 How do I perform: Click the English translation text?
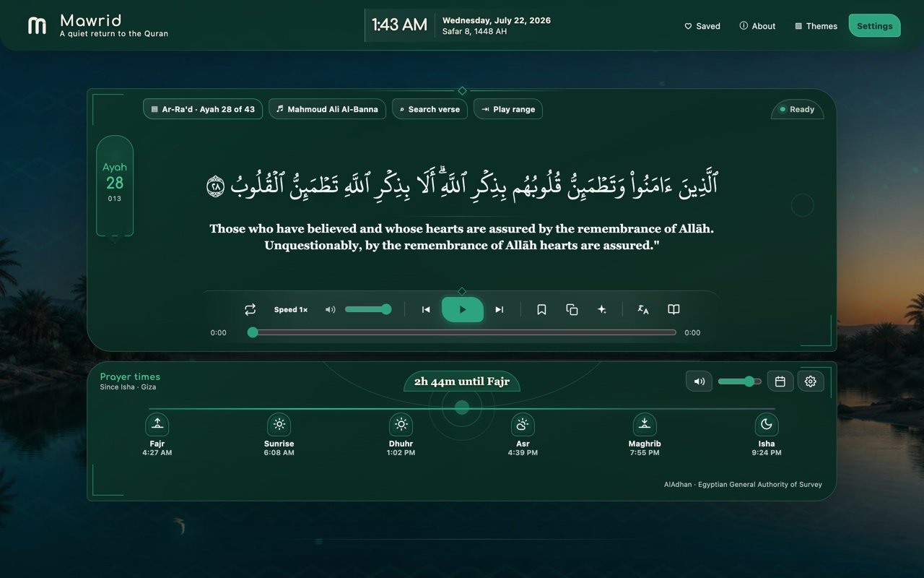coord(462,237)
